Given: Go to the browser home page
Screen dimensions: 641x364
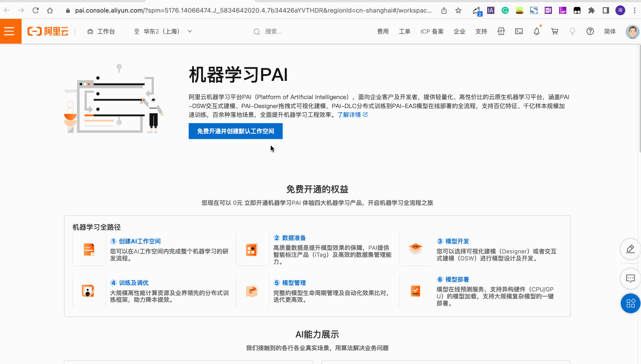Looking at the screenshot, I should (50, 10).
